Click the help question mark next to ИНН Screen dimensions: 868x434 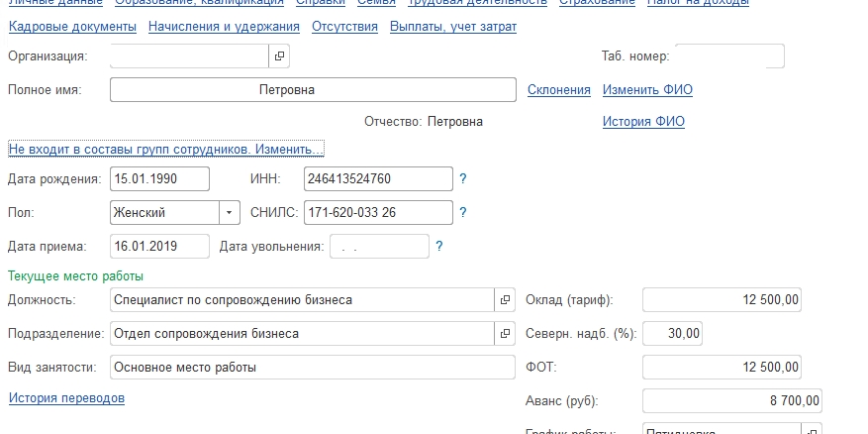point(463,179)
